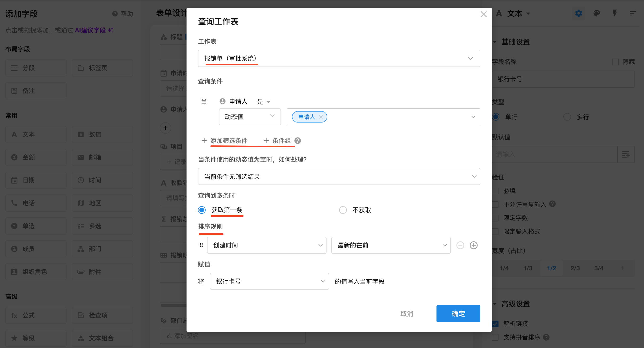Open the 工作表 dropdown showing 报销单（审批系统）

339,58
